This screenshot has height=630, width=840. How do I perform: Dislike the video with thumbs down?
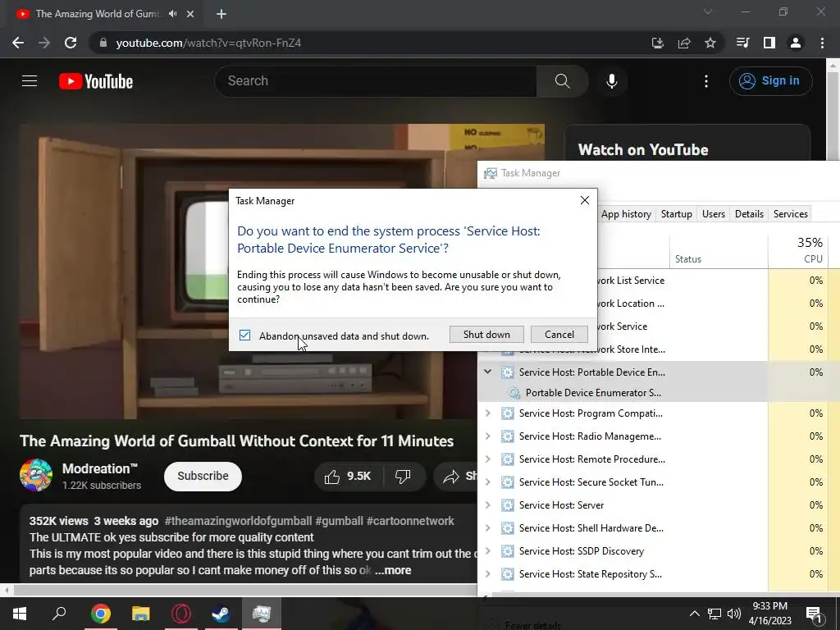[403, 477]
